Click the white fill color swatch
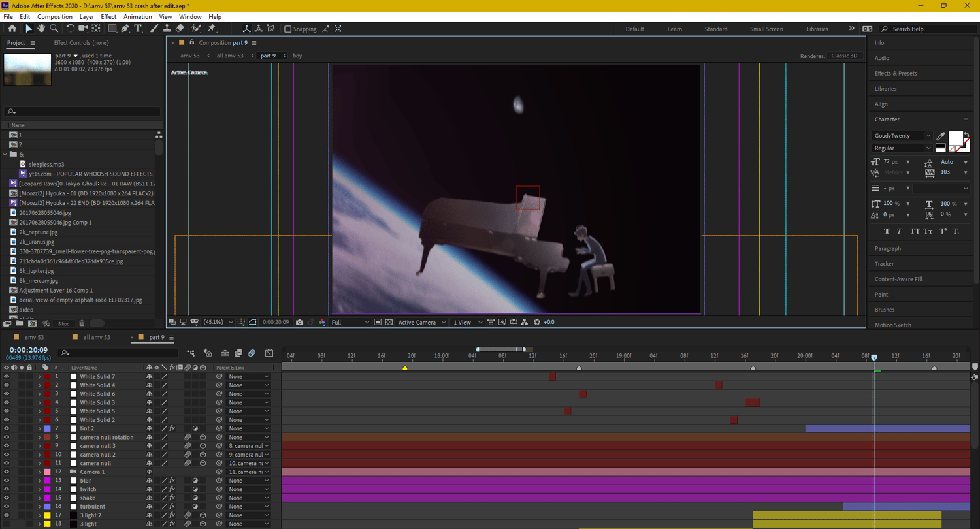This screenshot has height=529, width=980. (x=955, y=138)
